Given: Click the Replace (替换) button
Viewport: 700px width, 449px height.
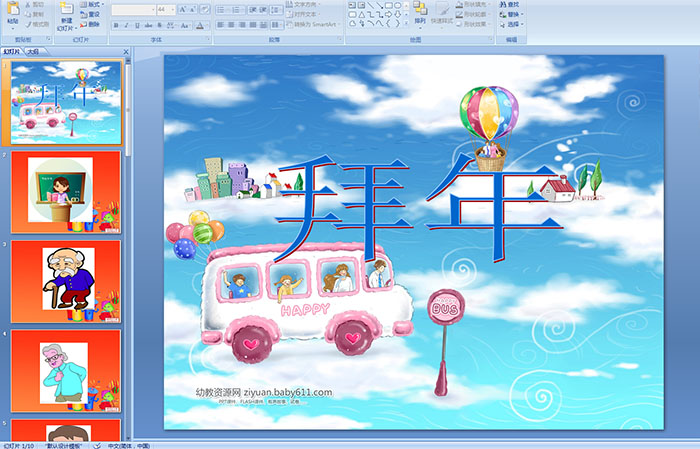Looking at the screenshot, I should 511,14.
